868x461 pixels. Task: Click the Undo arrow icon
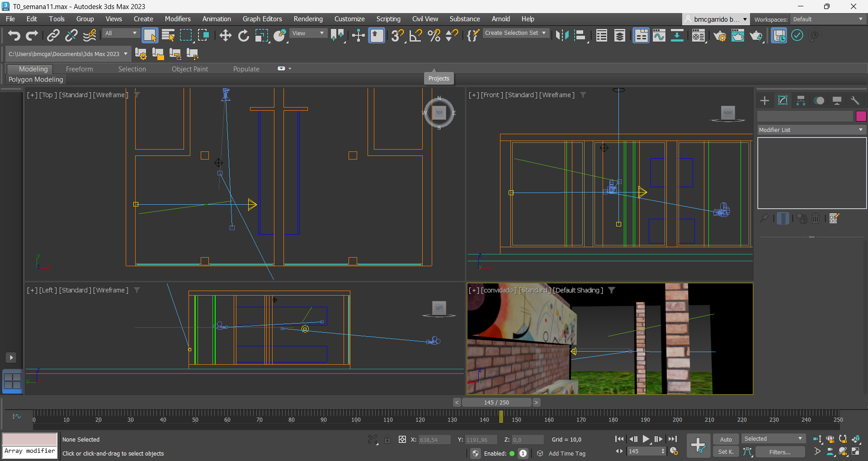(x=14, y=35)
